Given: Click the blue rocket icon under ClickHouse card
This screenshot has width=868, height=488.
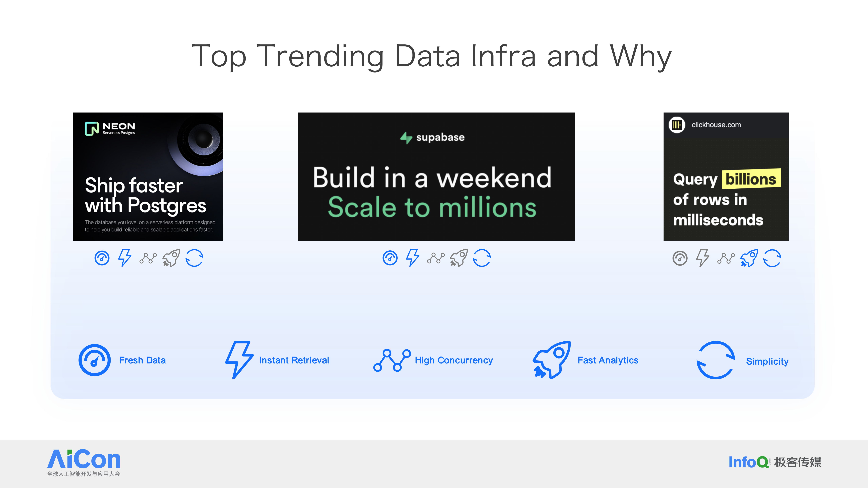Looking at the screenshot, I should pyautogui.click(x=749, y=258).
